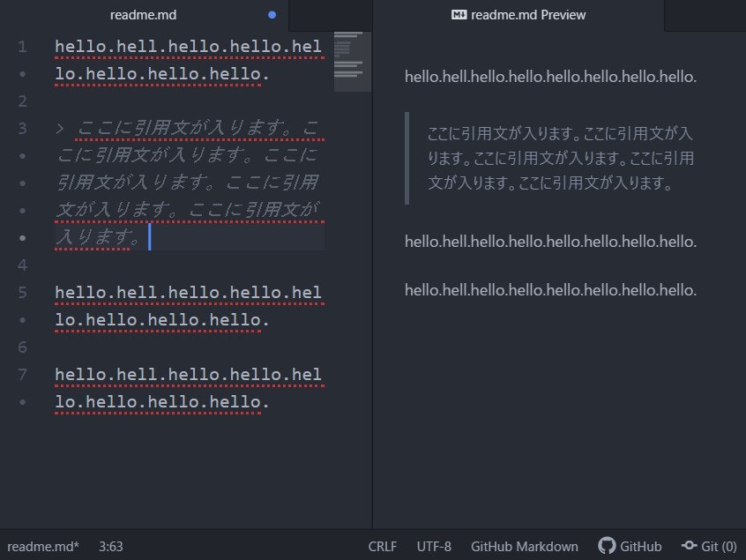Click line number 4 in the gutter
Viewport: 746px width, 560px height.
pyautogui.click(x=22, y=265)
